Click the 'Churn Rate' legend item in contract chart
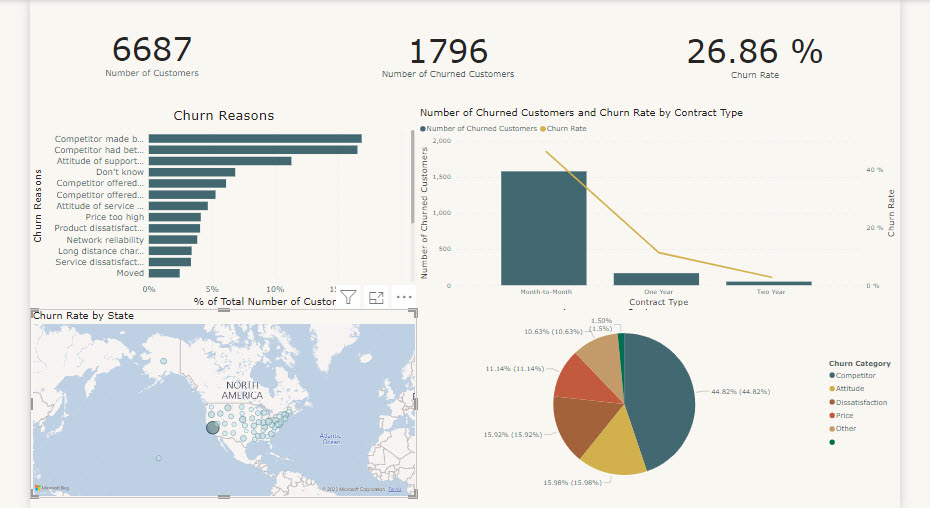 click(x=566, y=128)
